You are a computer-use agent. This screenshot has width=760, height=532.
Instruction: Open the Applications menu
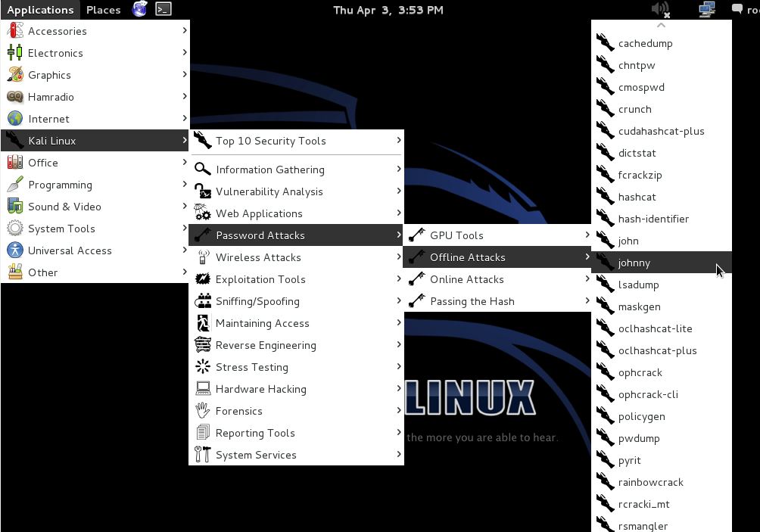pyautogui.click(x=40, y=10)
